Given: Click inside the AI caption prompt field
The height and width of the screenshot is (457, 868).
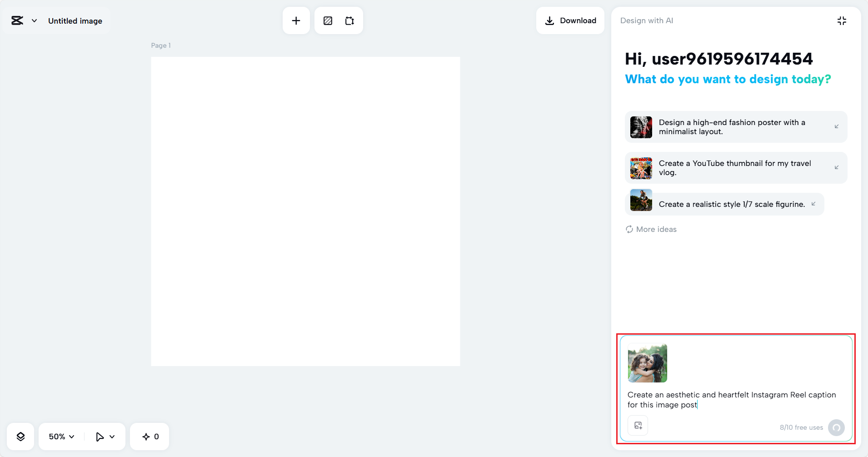Looking at the screenshot, I should [x=731, y=399].
